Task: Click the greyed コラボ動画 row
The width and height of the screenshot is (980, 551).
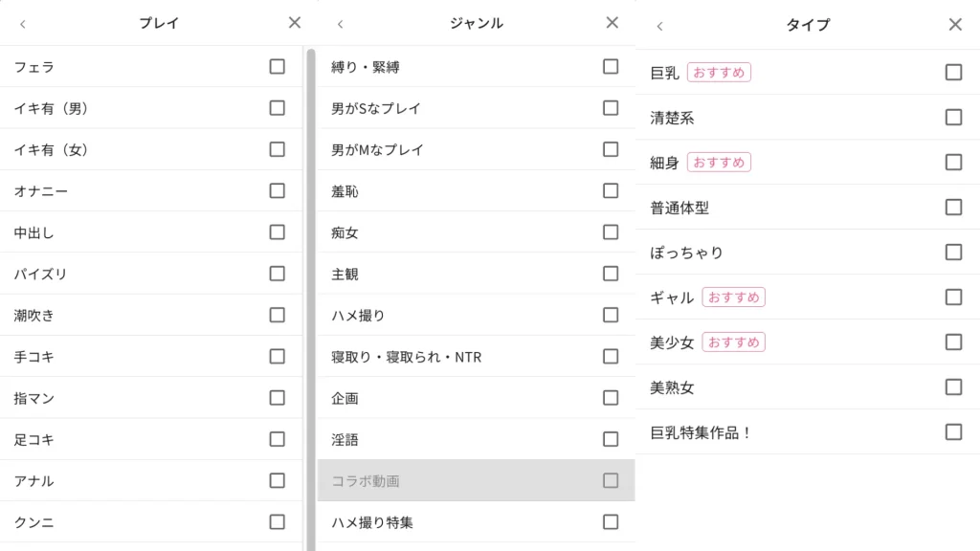Action: pyautogui.click(x=476, y=480)
